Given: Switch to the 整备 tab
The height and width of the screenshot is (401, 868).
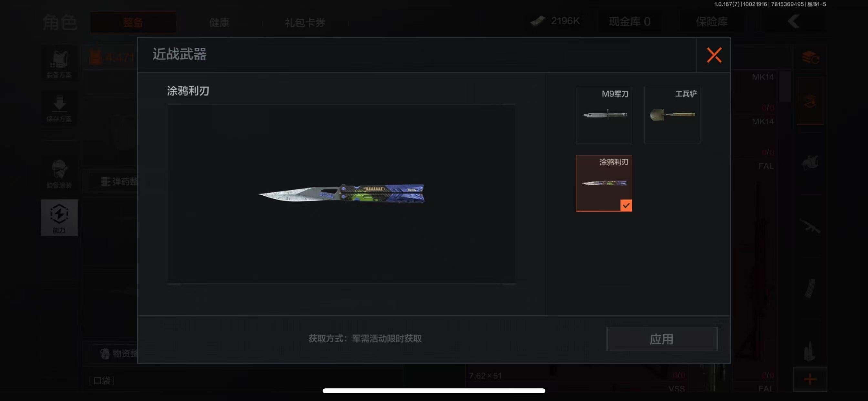Looking at the screenshot, I should tap(133, 22).
